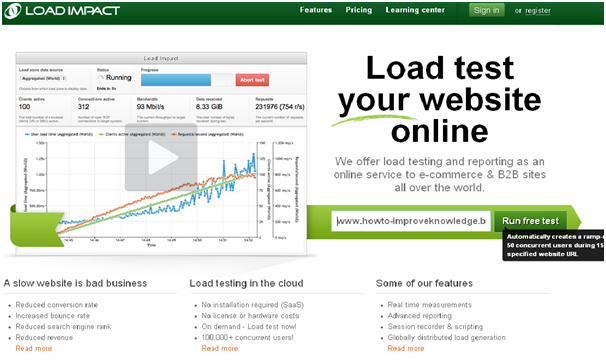The image size is (606, 361).
Task: Go to the Learning center
Action: tap(415, 10)
